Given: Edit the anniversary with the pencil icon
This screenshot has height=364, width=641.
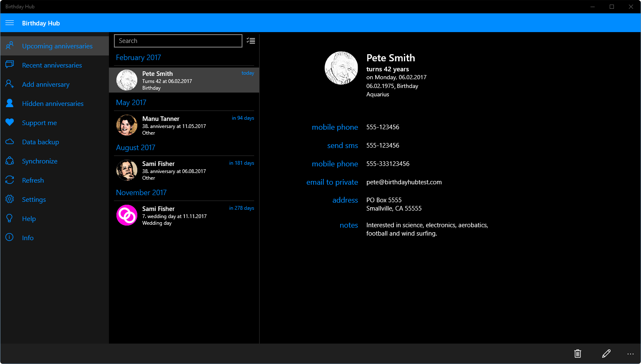Looking at the screenshot, I should click(x=606, y=354).
